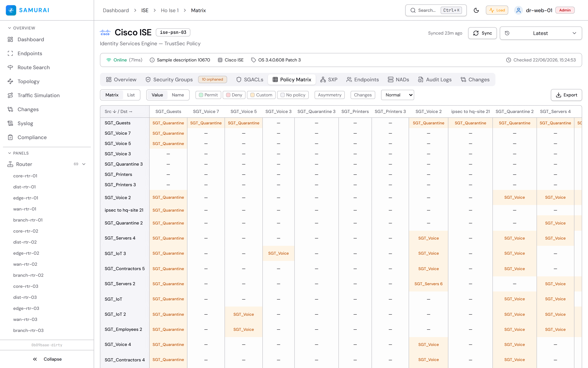Open the Overview tab
The width and height of the screenshot is (588, 368).
coord(121,80)
